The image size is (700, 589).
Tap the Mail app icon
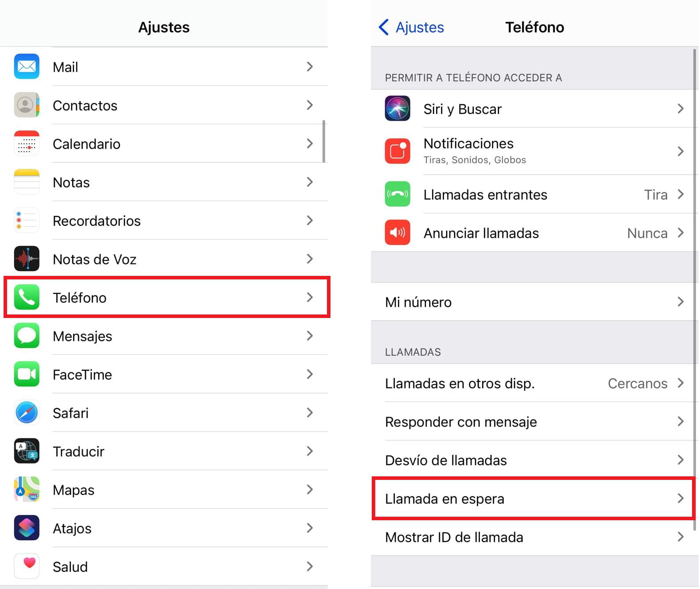point(27,67)
